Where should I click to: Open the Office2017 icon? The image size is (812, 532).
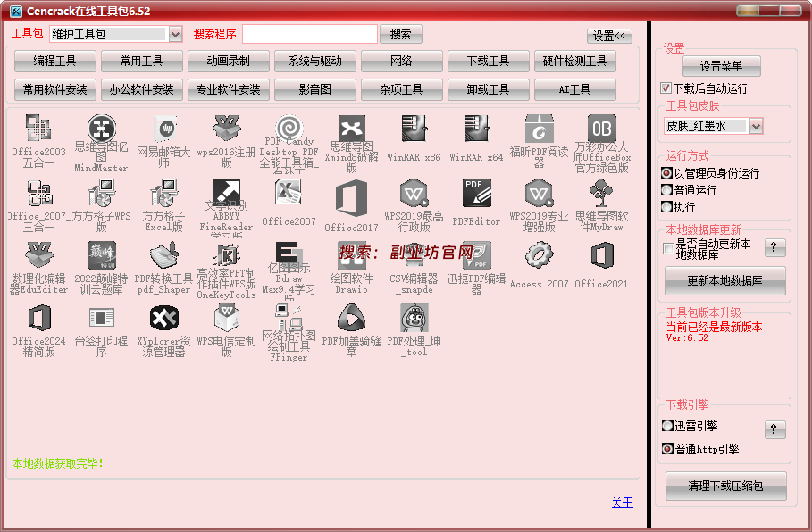coord(352,197)
